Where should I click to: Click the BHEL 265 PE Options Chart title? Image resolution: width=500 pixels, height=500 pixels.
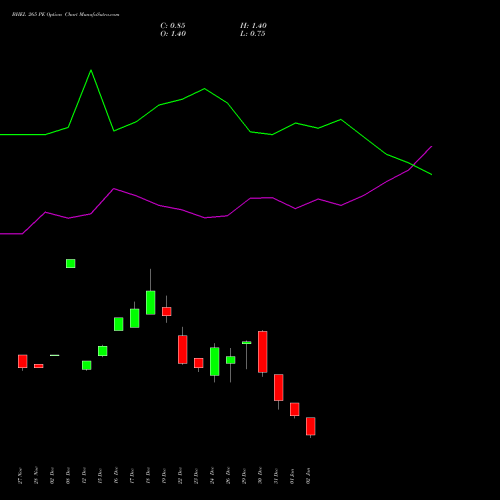[65, 15]
